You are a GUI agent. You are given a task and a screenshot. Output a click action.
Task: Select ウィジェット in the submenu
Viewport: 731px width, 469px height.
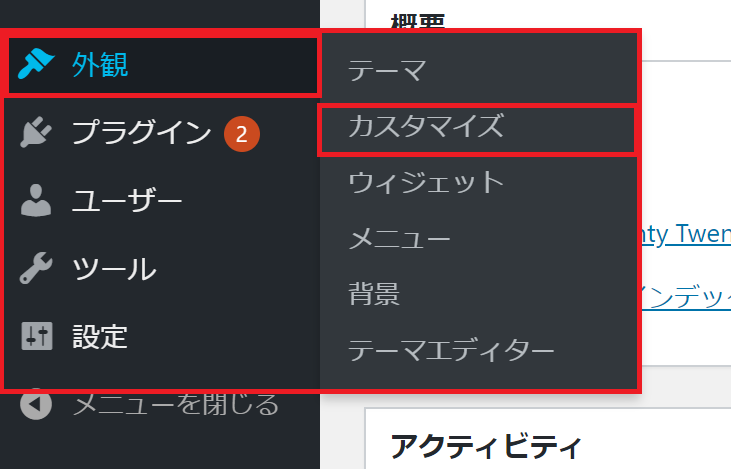[x=478, y=182]
